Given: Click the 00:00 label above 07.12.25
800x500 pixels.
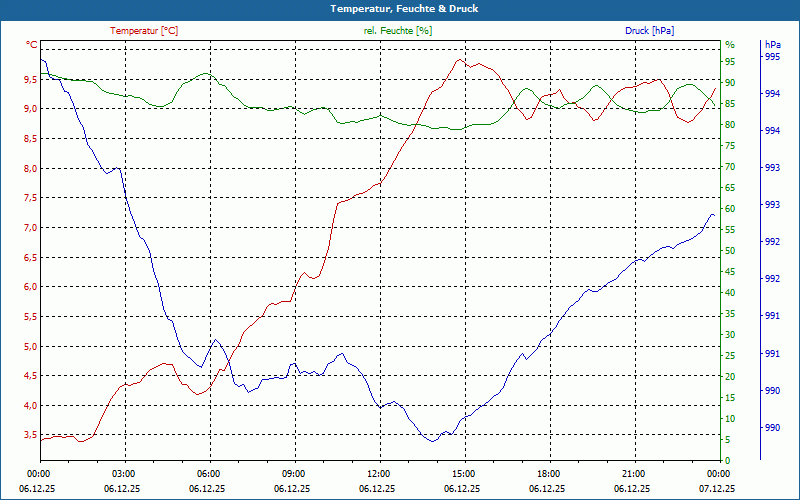Looking at the screenshot, I should 720,473.
